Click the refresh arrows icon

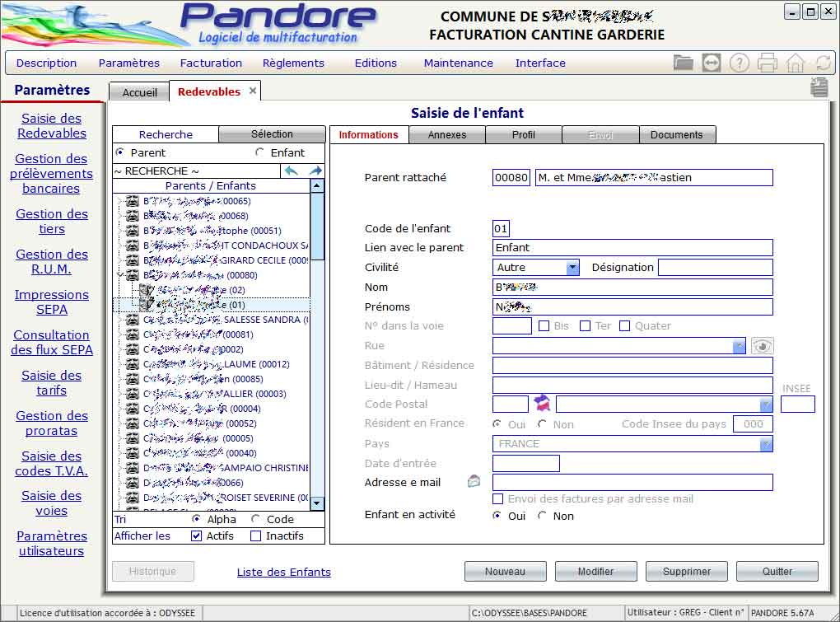tap(823, 63)
